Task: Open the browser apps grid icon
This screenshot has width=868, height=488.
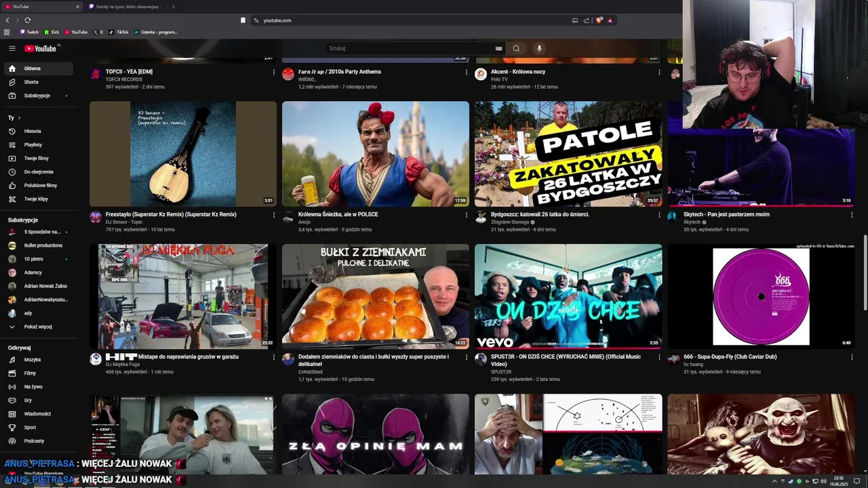Action: coord(7,32)
